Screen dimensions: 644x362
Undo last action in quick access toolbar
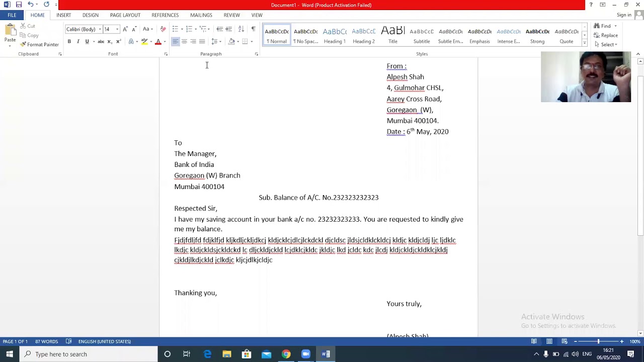coord(30,5)
